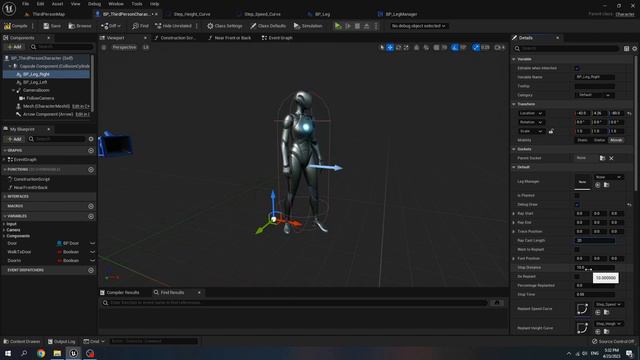This screenshot has width=640, height=360.
Task: Click Hide Unrelated toolbar button
Action: coord(173,26)
